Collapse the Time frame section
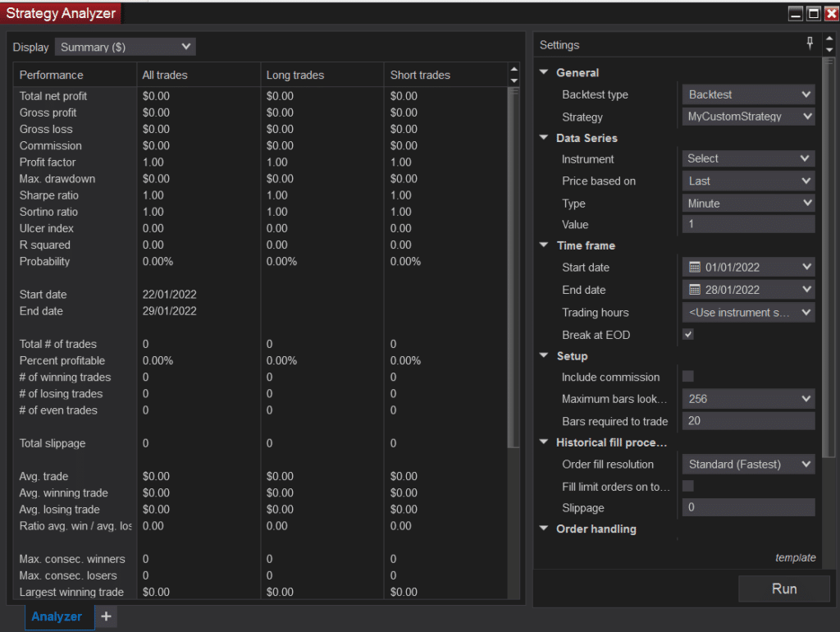Image resolution: width=840 pixels, height=632 pixels. point(543,245)
